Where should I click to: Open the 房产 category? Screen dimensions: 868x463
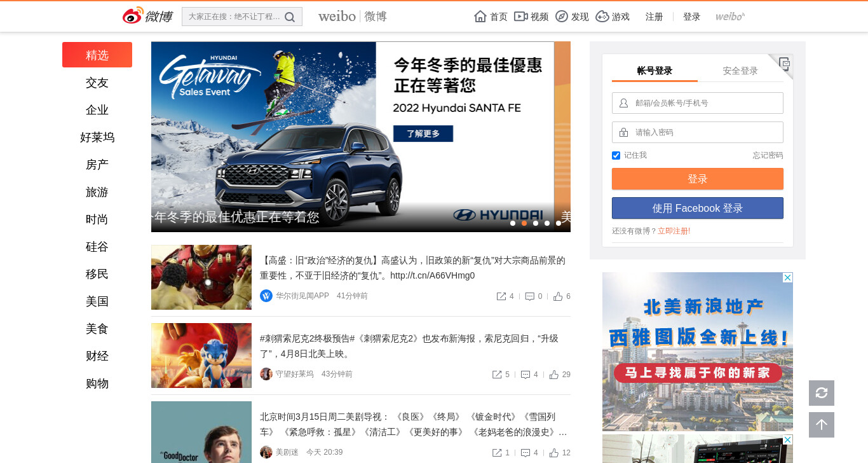(x=97, y=165)
